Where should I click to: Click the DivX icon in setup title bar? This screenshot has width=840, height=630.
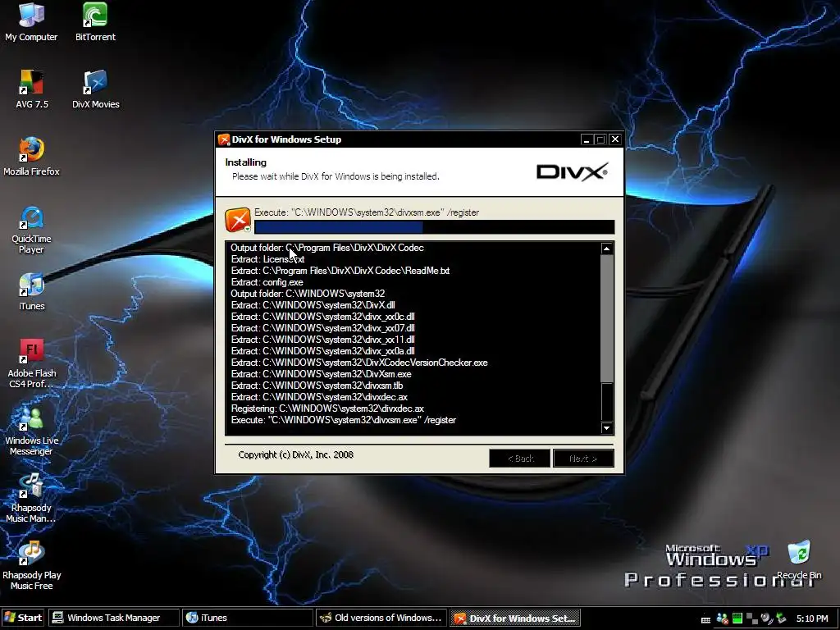click(224, 139)
